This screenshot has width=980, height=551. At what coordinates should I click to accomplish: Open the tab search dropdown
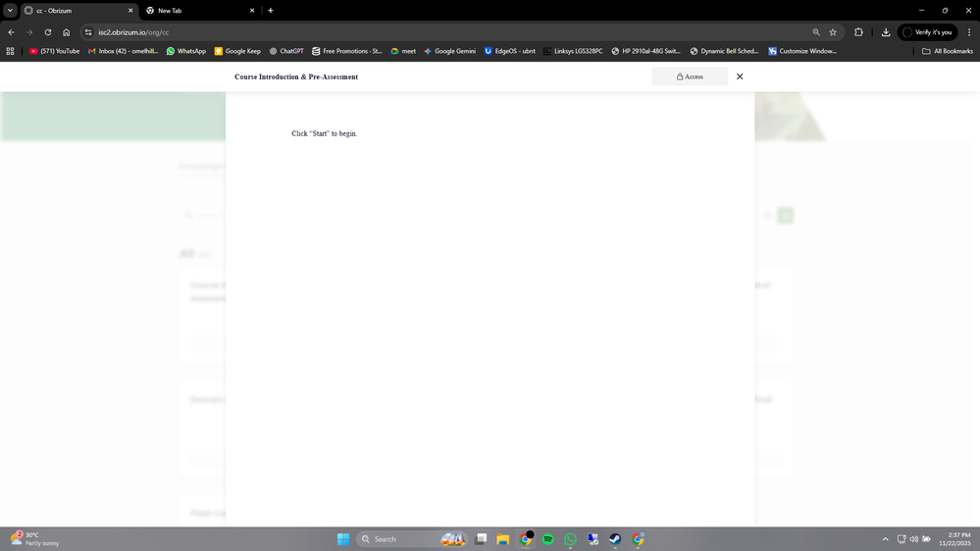tap(10, 11)
